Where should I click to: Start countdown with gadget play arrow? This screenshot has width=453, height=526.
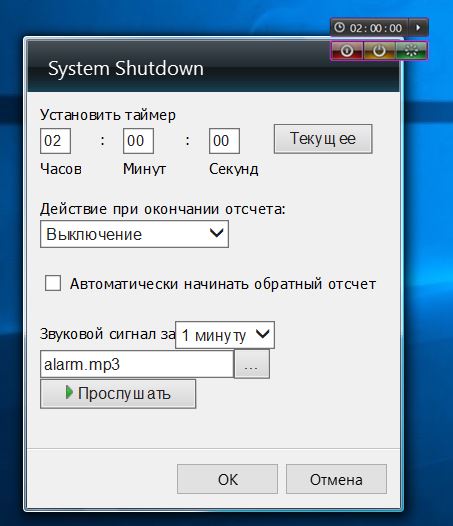[418, 27]
